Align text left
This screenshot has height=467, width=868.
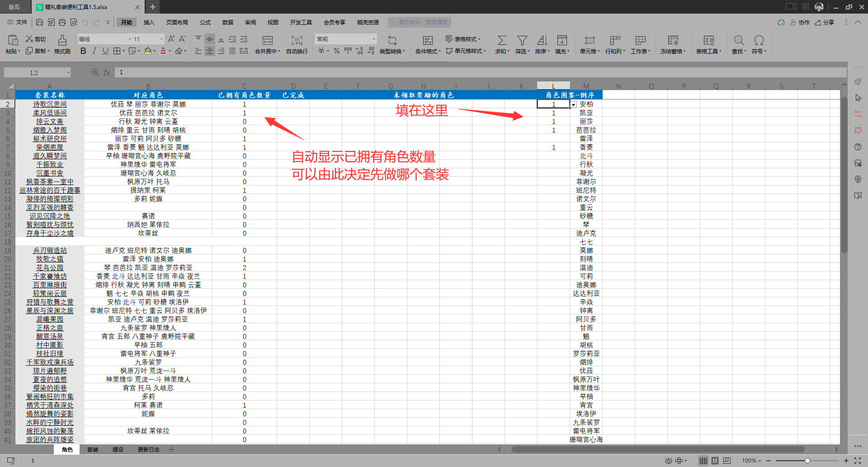(x=198, y=51)
